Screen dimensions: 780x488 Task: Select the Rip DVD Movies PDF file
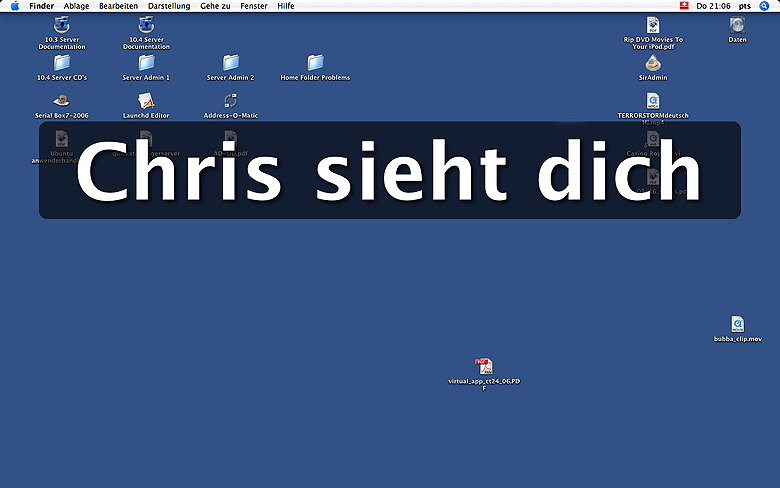tap(653, 25)
